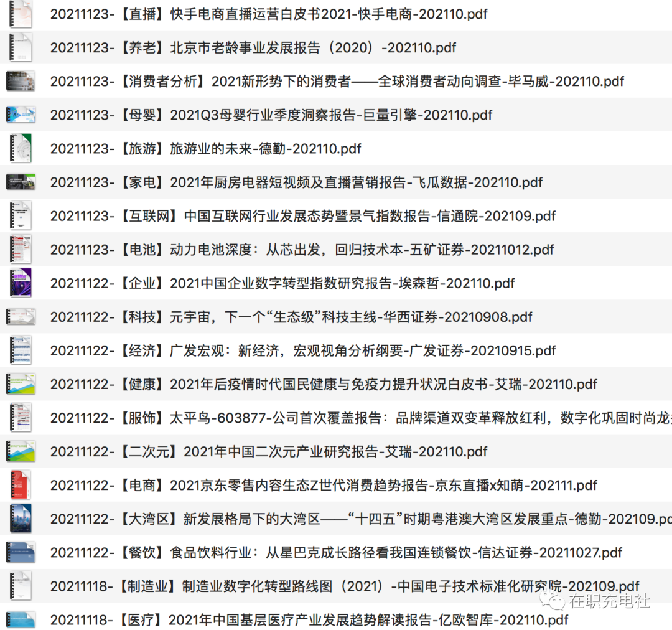This screenshot has height=630, width=672.
Task: Click the icon of the 巨量引擎 母婴 PDF
Action: [21, 115]
